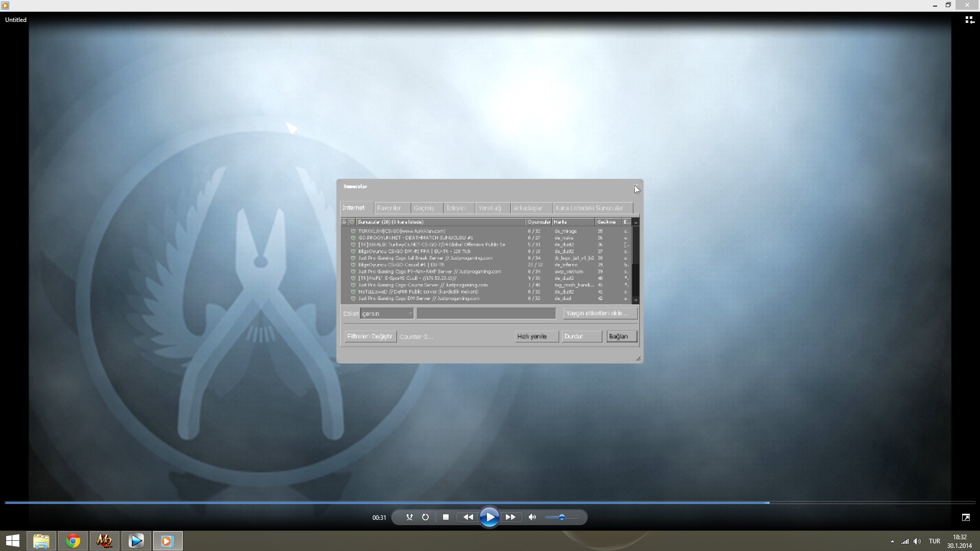
Task: Select the Internet tab
Action: click(x=354, y=208)
